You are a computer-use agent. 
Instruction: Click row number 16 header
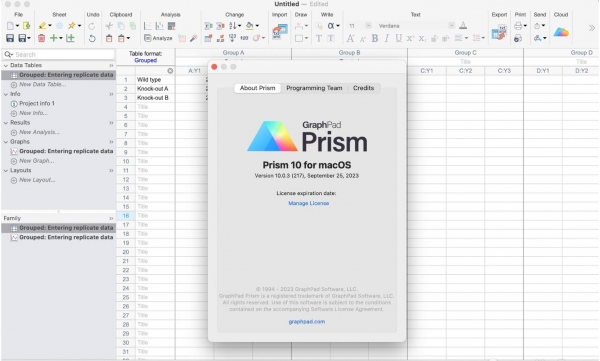click(126, 216)
